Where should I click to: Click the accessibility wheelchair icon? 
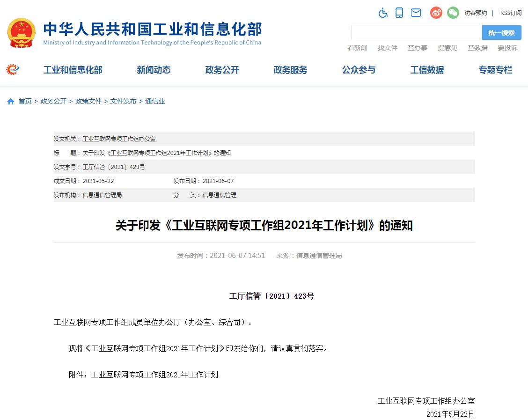[x=383, y=13]
